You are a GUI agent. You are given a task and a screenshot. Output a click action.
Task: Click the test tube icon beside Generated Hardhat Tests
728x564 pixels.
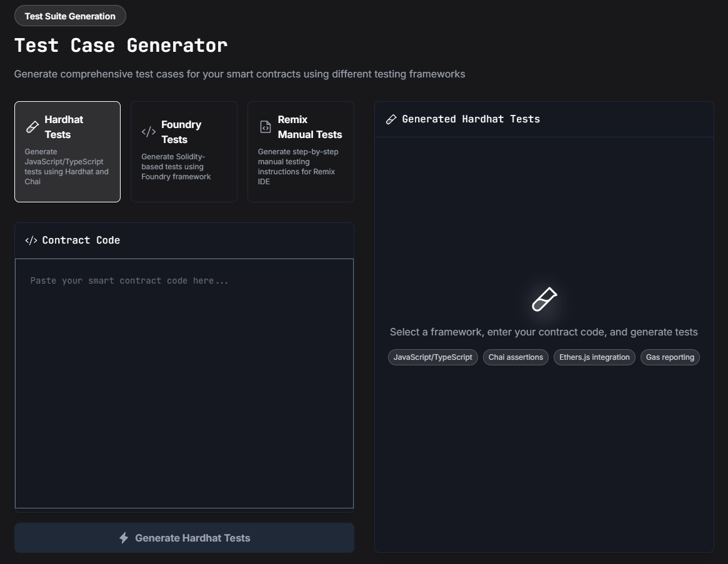tap(391, 119)
